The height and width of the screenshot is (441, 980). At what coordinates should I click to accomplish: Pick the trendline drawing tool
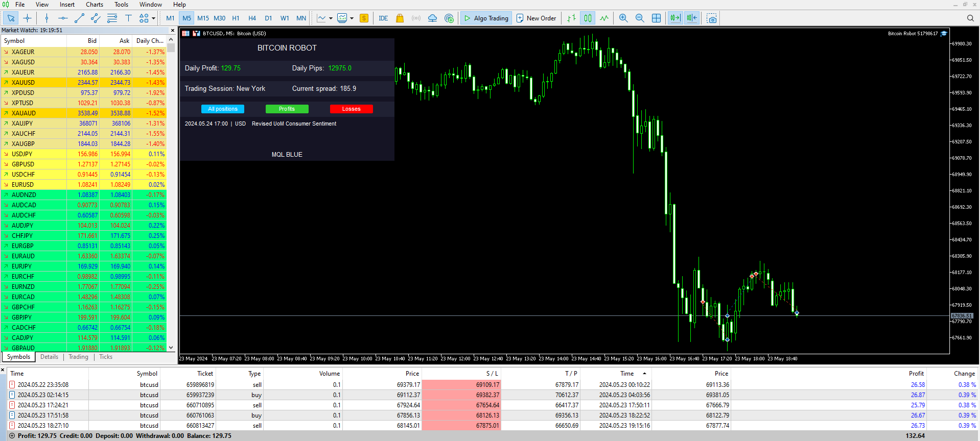79,18
